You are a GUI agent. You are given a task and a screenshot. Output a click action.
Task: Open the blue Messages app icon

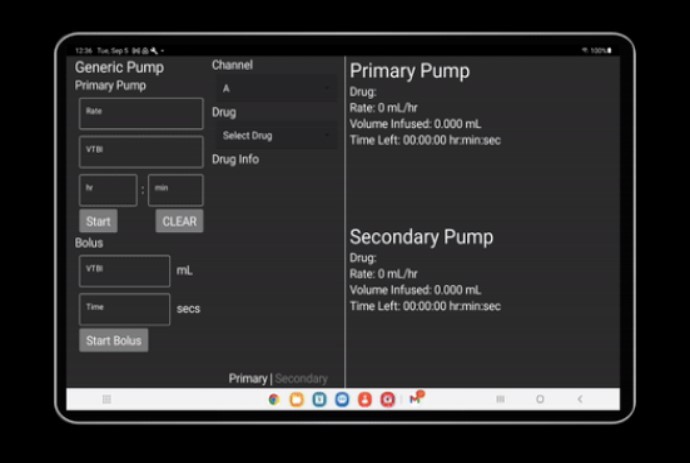342,399
